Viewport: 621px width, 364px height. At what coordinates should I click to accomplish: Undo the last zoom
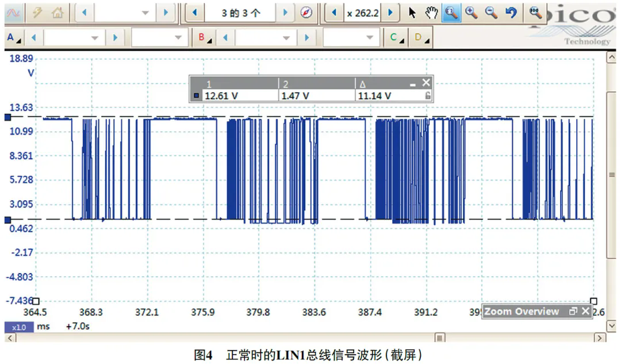click(511, 13)
